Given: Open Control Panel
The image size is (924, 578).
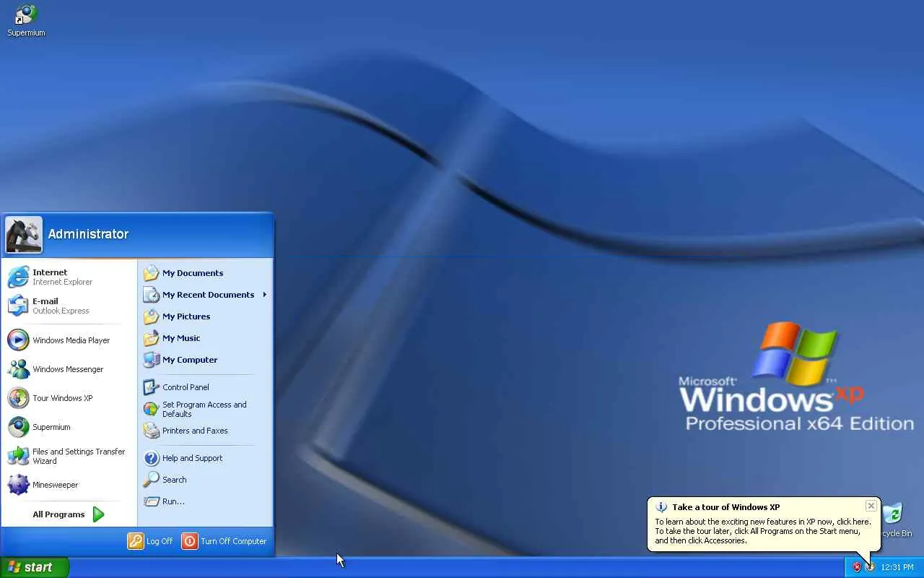Looking at the screenshot, I should tap(205, 387).
